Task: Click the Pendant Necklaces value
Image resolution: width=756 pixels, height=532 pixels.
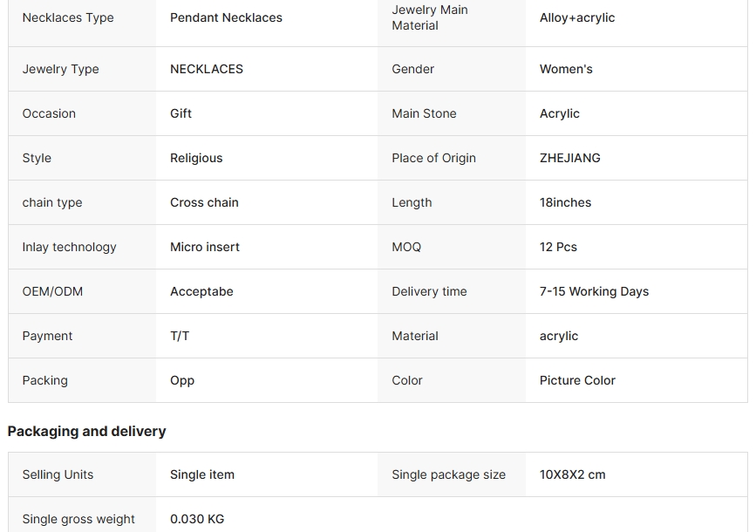Action: click(x=226, y=17)
